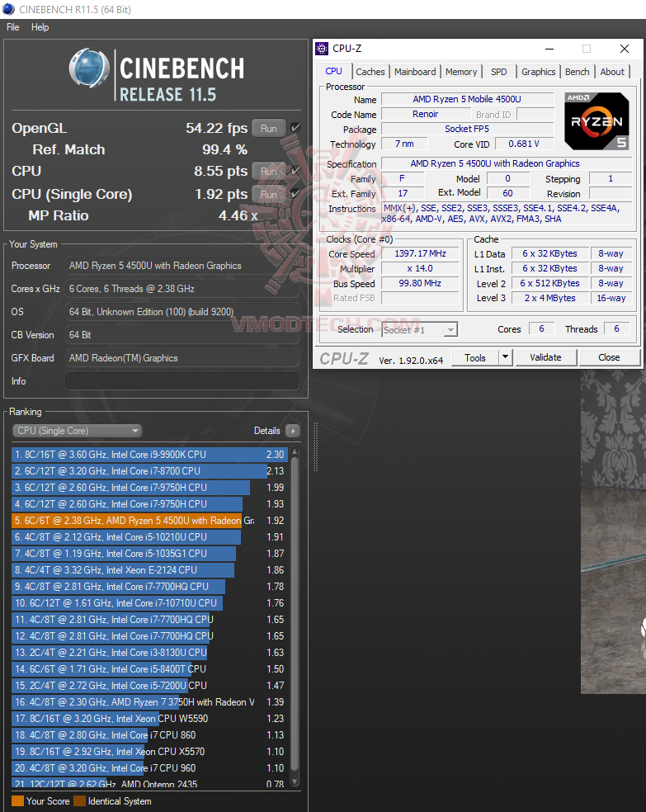The width and height of the screenshot is (646, 812).
Task: Switch to the About tab in CPU-Z
Action: 612,72
